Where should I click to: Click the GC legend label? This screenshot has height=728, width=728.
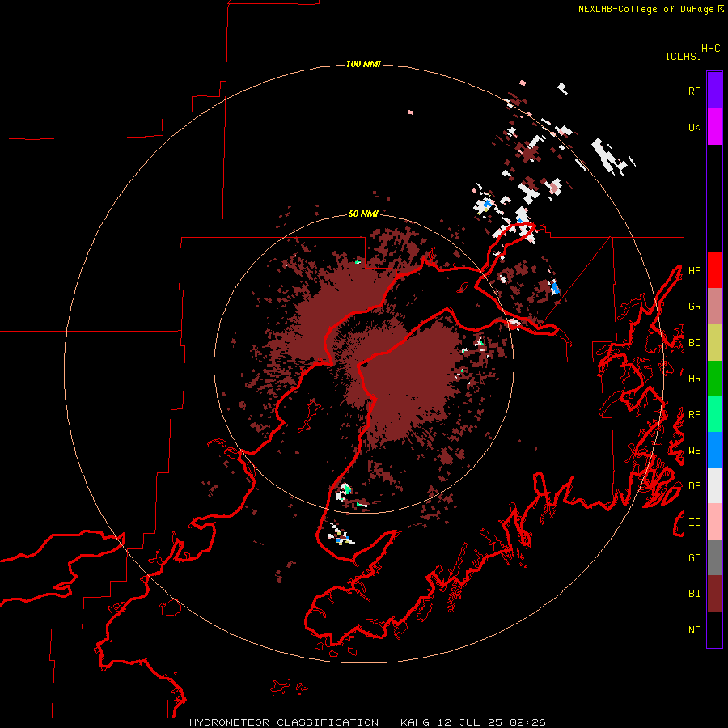tap(694, 558)
